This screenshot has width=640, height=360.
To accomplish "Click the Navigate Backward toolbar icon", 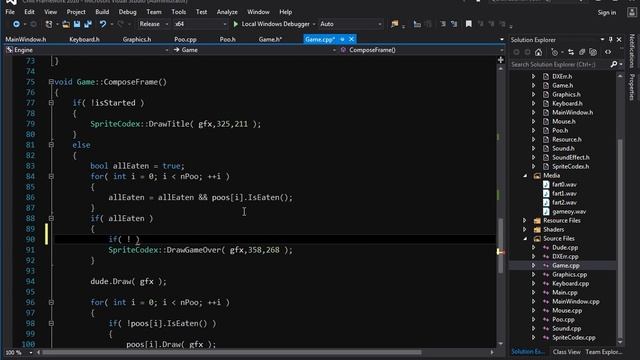I will [16, 24].
